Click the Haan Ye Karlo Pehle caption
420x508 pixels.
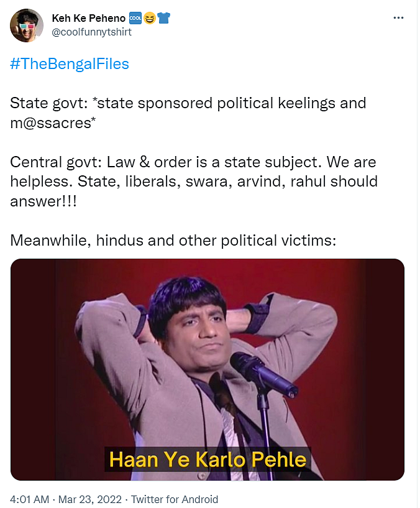208,460
